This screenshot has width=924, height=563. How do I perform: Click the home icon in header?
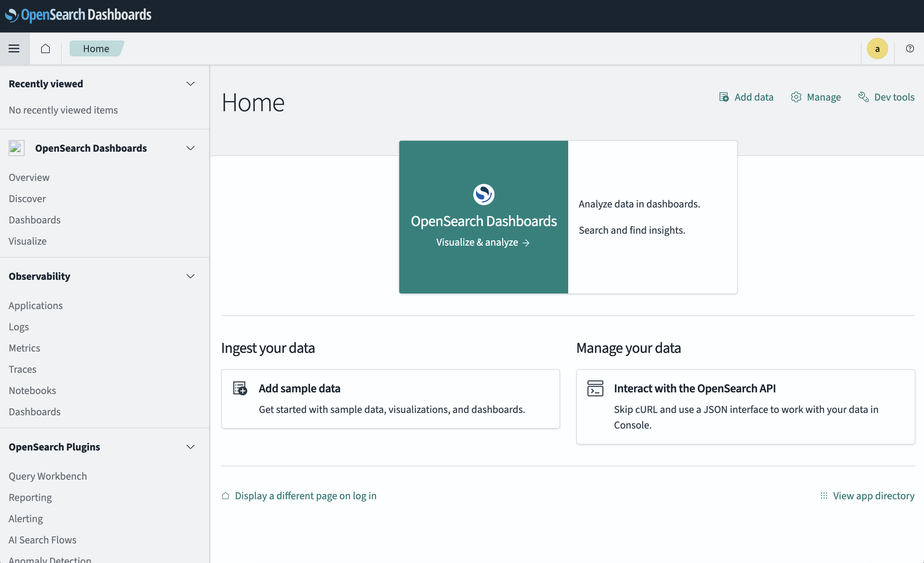point(45,48)
